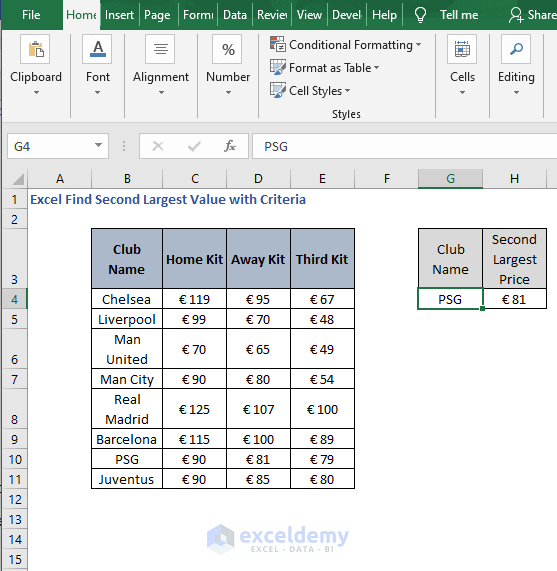Select the Man City cell

pos(127,379)
